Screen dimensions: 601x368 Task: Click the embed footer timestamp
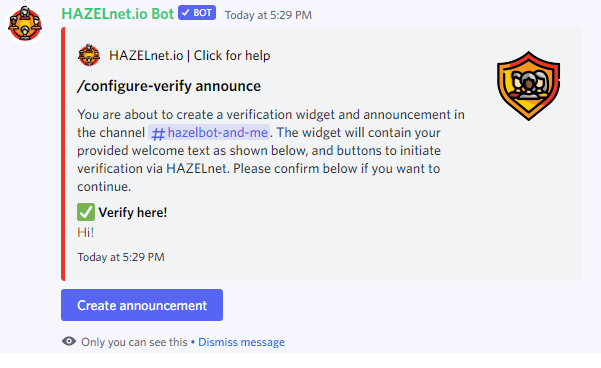[121, 257]
